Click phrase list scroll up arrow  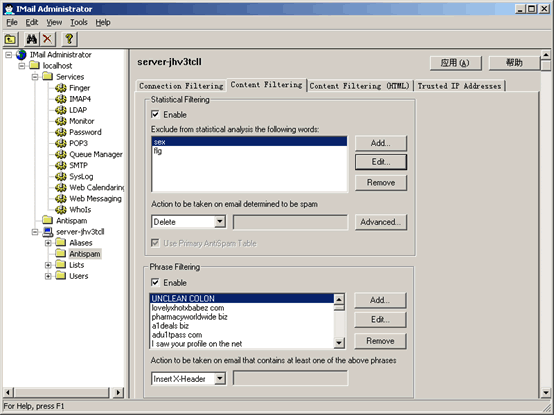(x=339, y=299)
